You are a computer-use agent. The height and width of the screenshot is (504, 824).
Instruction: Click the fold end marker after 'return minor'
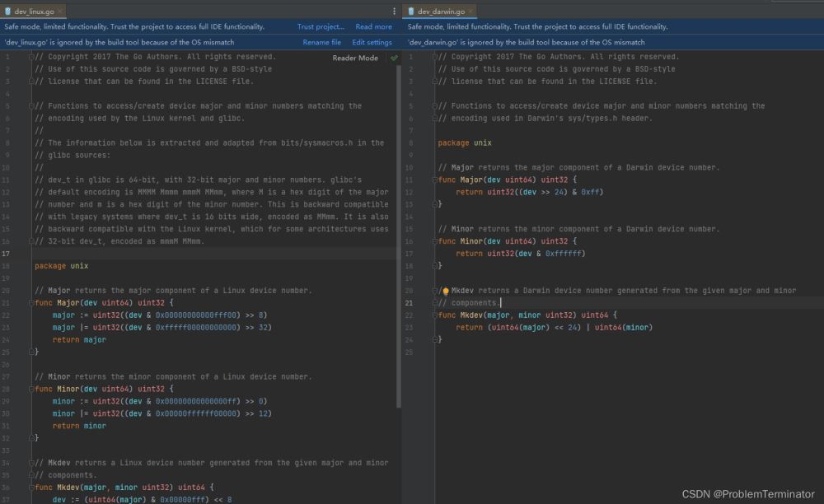coord(31,438)
